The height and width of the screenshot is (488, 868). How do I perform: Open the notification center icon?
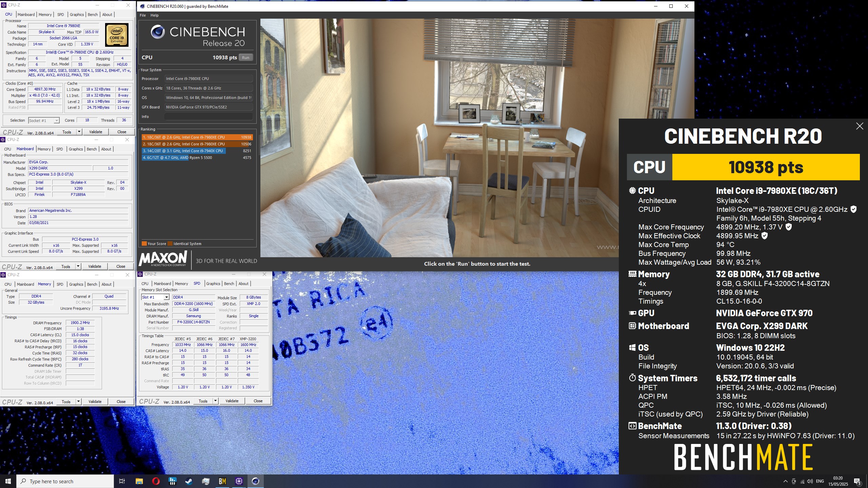(857, 481)
